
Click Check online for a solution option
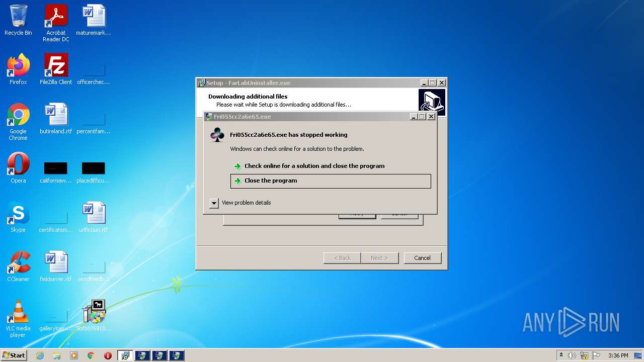click(331, 166)
